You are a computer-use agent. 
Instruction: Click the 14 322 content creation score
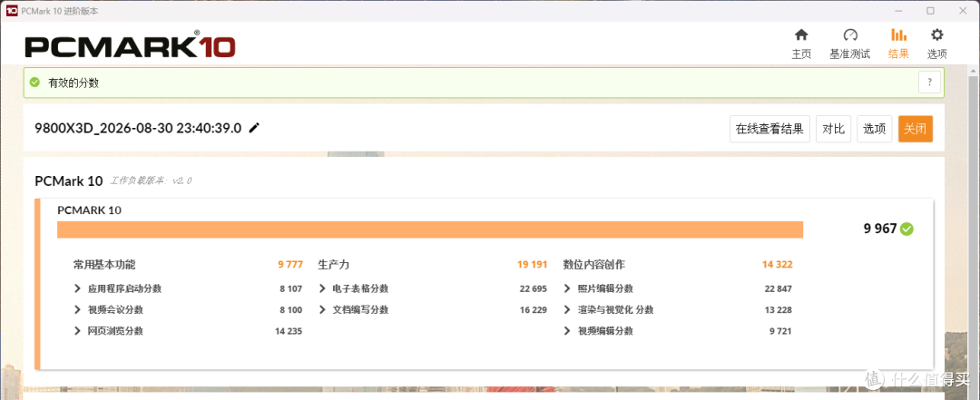(x=778, y=265)
